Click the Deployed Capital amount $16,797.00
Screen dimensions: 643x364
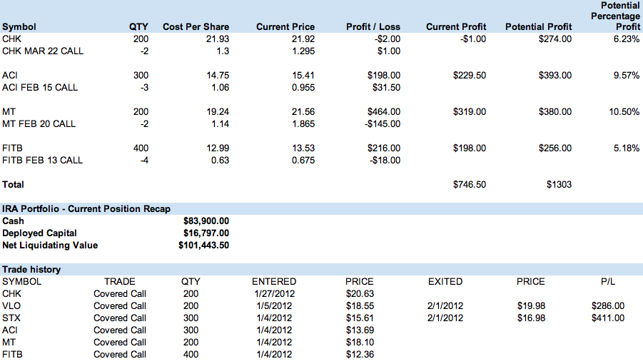pyautogui.click(x=206, y=233)
